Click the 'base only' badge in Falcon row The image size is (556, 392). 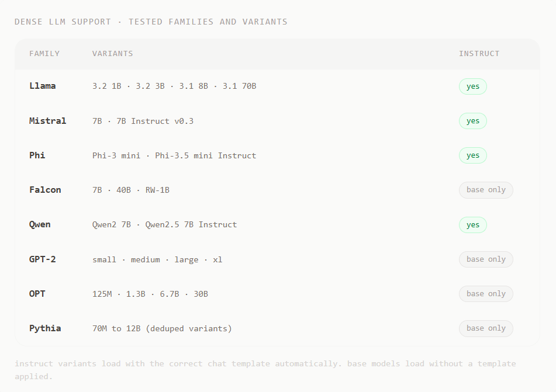point(486,190)
